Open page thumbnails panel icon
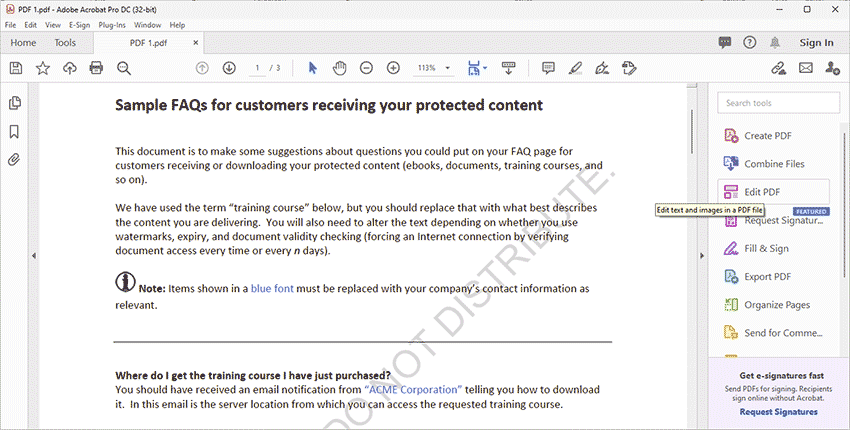The image size is (850, 430). [x=15, y=103]
